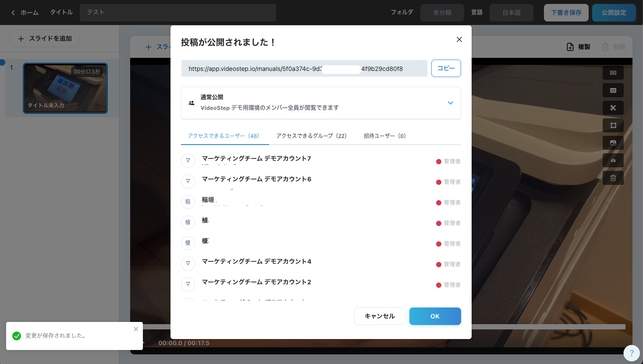Select the first slide thumbnail
Image resolution: width=643 pixels, height=364 pixels.
(65, 88)
